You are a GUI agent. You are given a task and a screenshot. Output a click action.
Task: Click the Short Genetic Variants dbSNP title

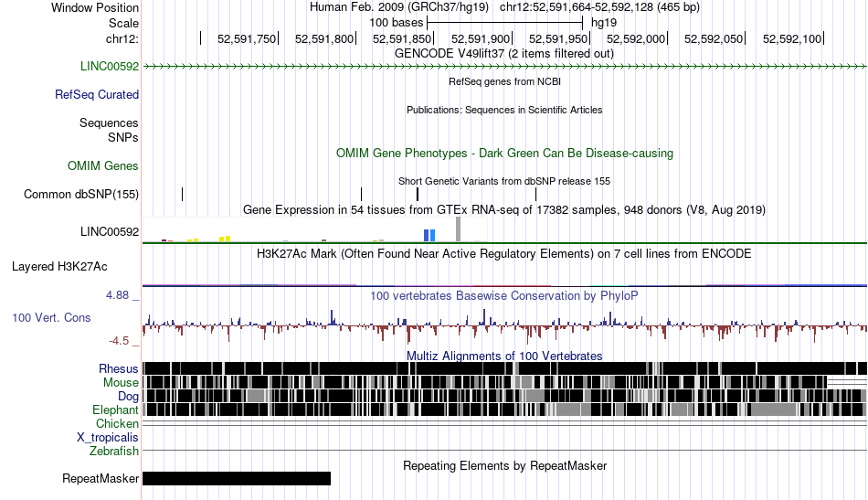[x=504, y=181]
